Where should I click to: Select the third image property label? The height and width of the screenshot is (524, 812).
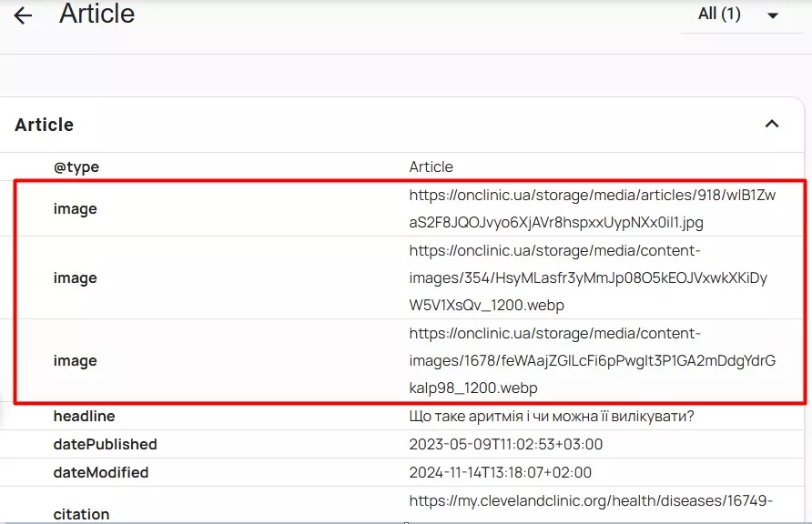click(x=75, y=360)
